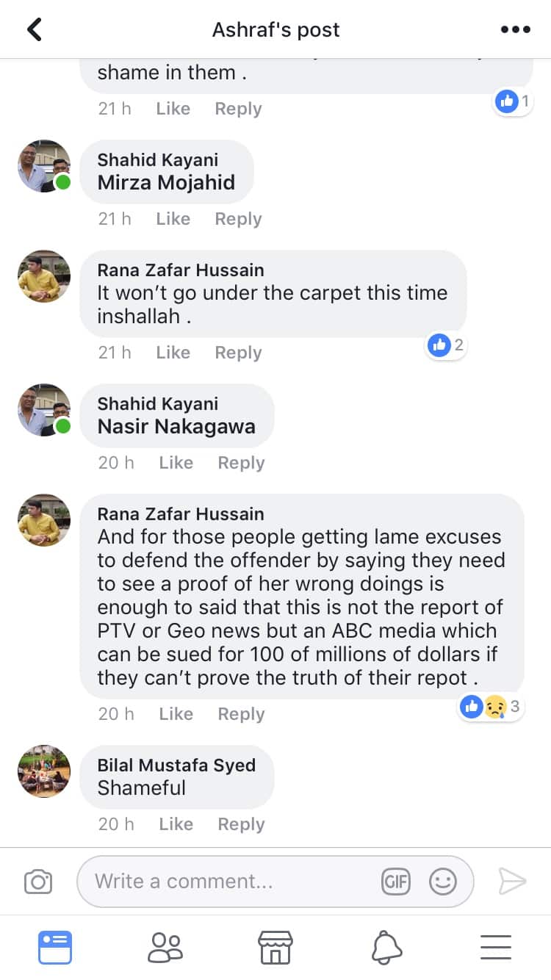Open the Notifications bell tab
Screen dimensions: 551x980
tap(386, 947)
